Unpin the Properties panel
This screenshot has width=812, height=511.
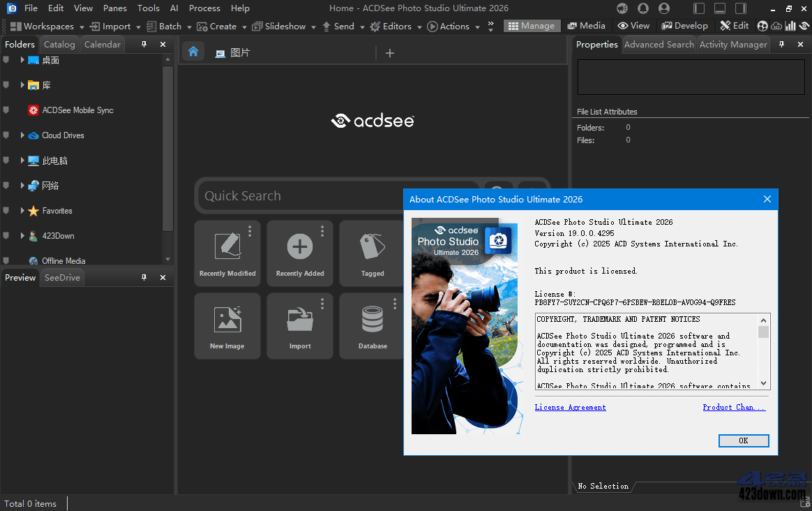pyautogui.click(x=781, y=44)
